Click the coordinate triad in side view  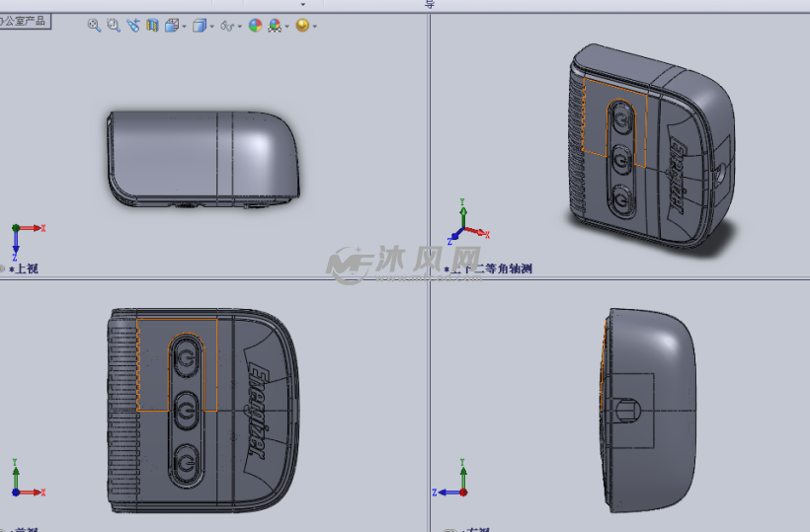[x=450, y=479]
